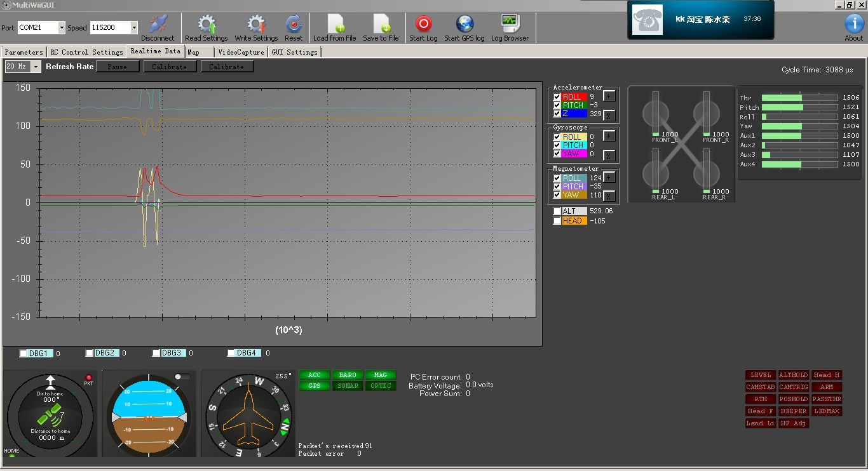Viewport: 868px width, 471px height.
Task: Click the Reset icon in toolbar
Action: (294, 24)
